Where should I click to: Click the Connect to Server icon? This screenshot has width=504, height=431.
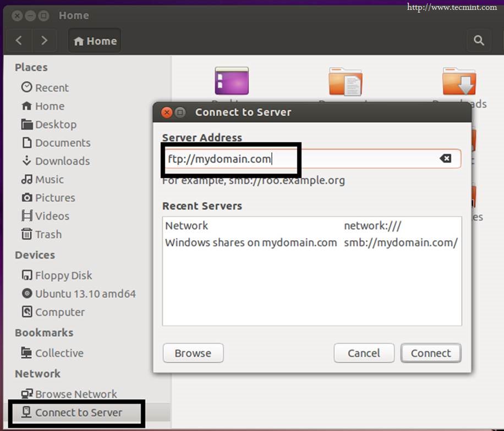coord(26,412)
